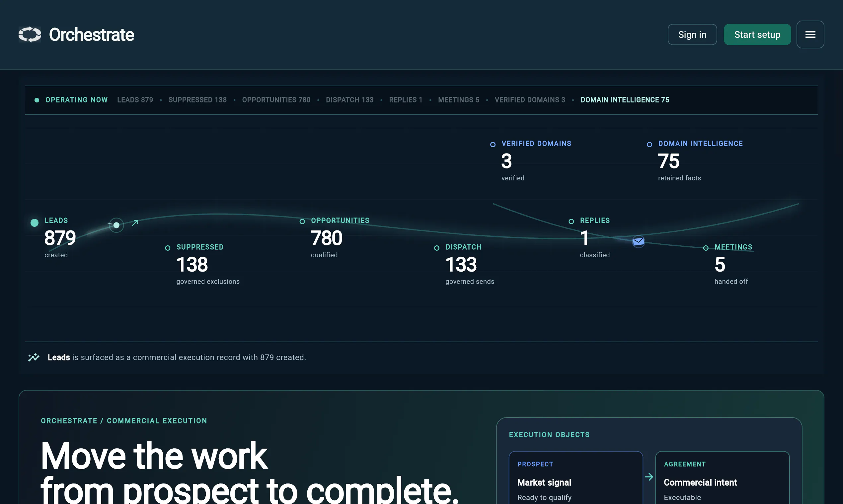Open the hamburger menu
Viewport: 843px width, 504px height.
point(810,34)
